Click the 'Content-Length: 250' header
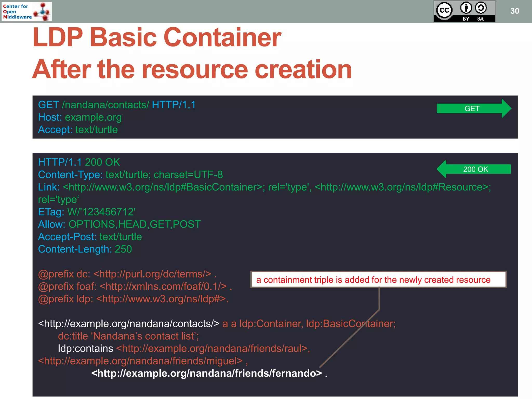Viewport: 532px width, 399px height. [x=85, y=249]
